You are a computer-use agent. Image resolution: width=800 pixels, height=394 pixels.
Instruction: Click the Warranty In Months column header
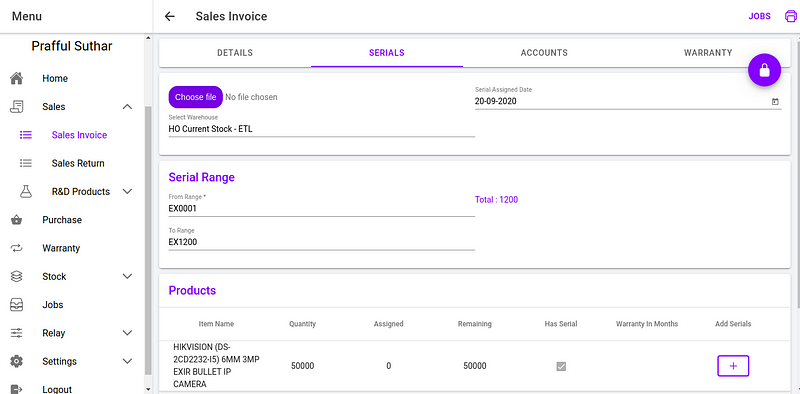(647, 324)
